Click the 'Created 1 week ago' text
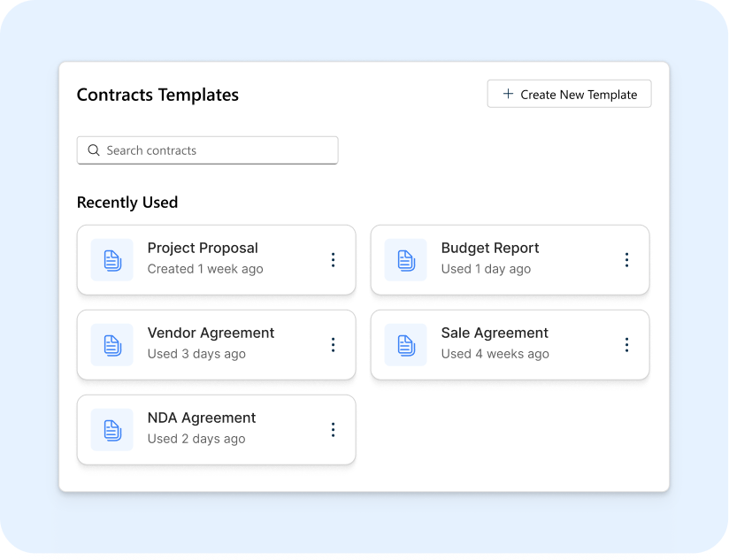 (x=205, y=269)
